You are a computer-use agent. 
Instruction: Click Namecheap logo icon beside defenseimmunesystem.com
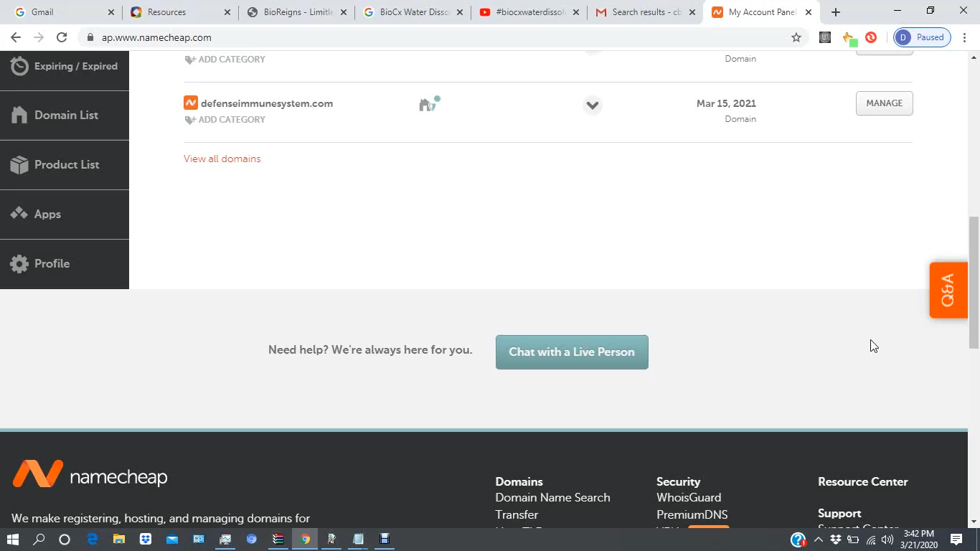tap(191, 103)
